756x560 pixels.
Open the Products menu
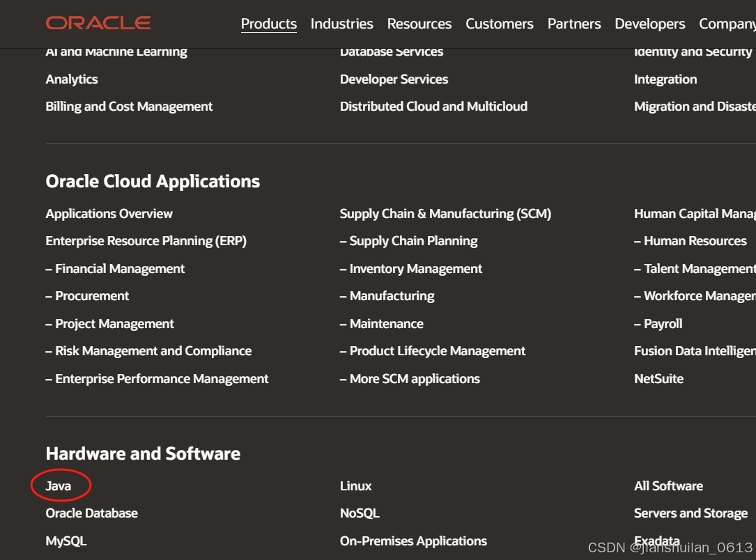(268, 24)
